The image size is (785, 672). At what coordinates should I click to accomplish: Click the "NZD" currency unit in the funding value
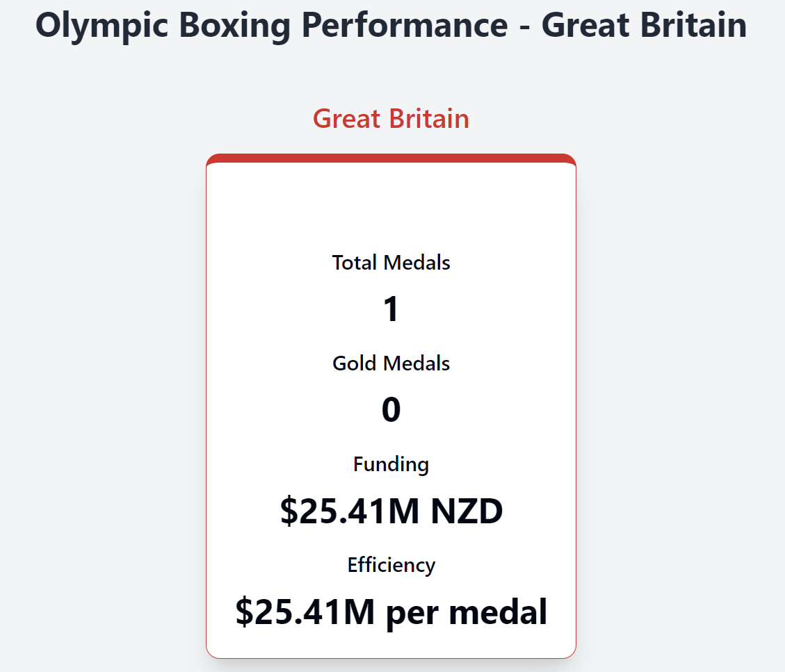point(467,512)
